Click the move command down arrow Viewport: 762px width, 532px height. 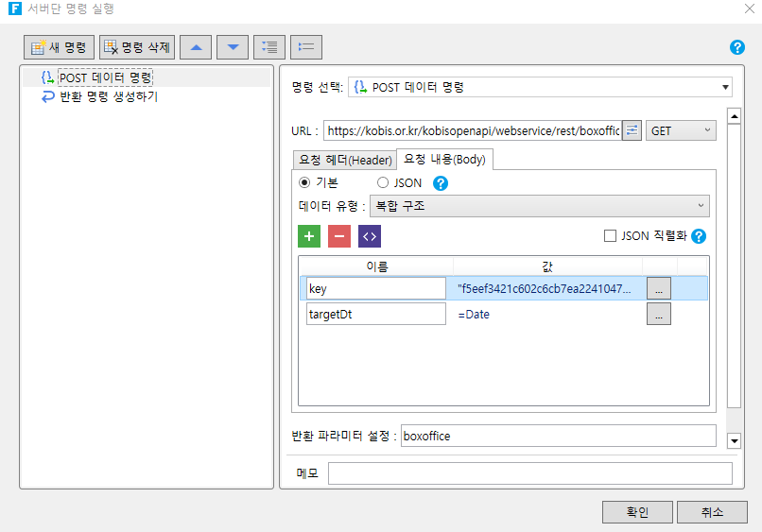click(x=233, y=46)
